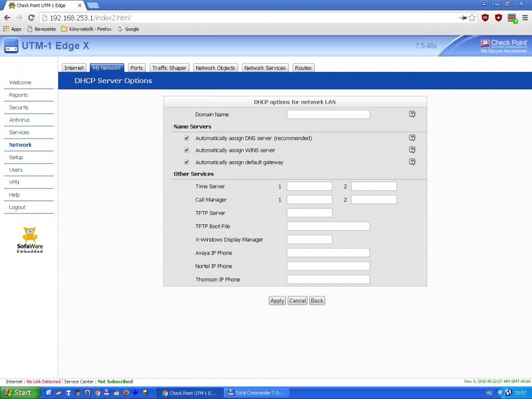Uncheck Automatically assign default gateway
This screenshot has width=532, height=399.
pyautogui.click(x=186, y=162)
